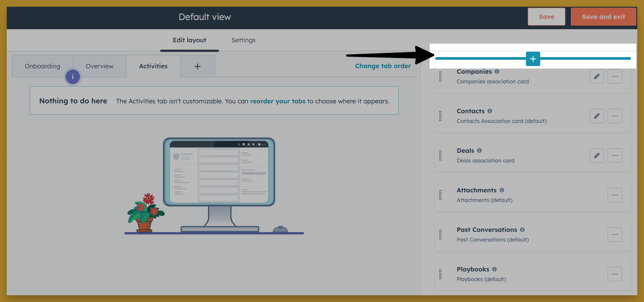Click the info icon beside the Companies title

tap(497, 71)
